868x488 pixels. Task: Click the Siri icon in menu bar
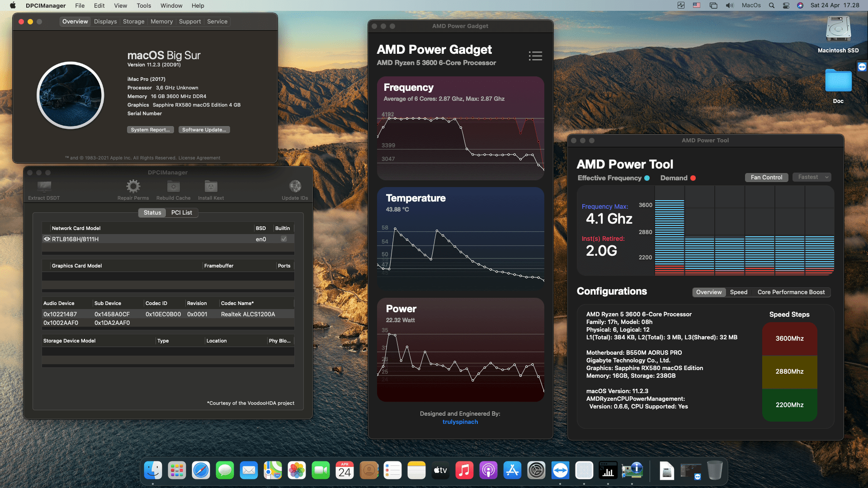[800, 5]
